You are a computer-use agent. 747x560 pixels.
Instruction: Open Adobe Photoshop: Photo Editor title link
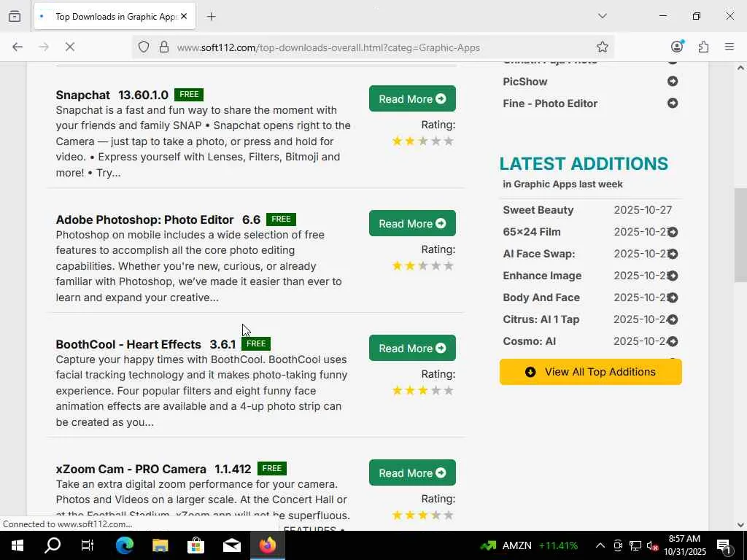158,219
